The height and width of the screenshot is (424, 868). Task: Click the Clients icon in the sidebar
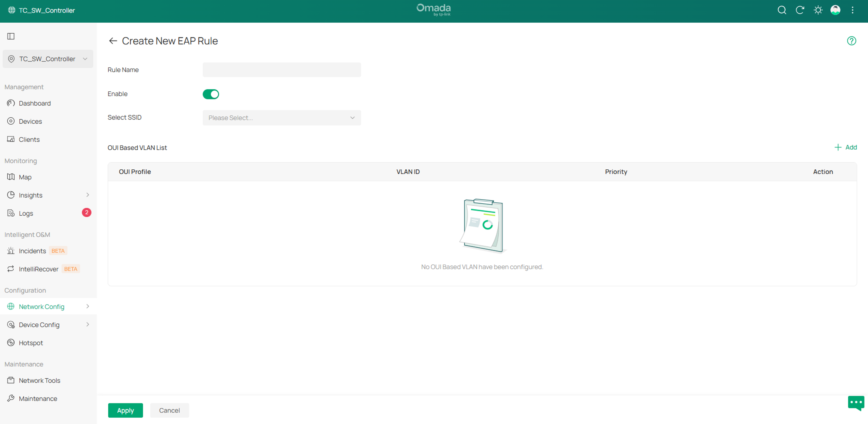11,139
